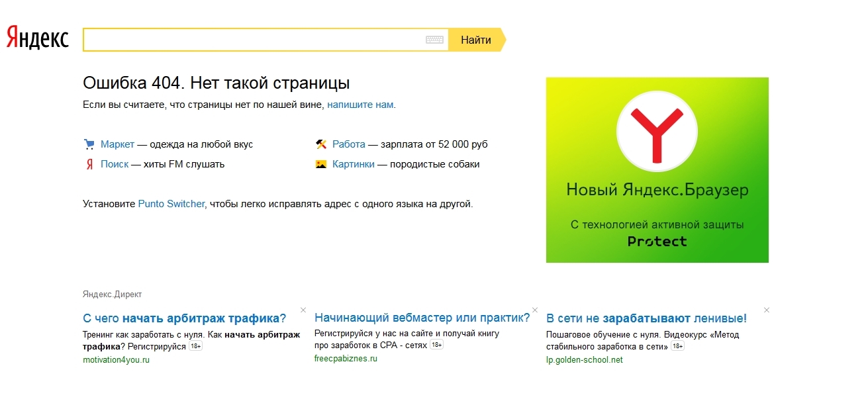Screen dimensions: 868x415
Task: Close the арбитраж трафика ad
Action: point(303,310)
